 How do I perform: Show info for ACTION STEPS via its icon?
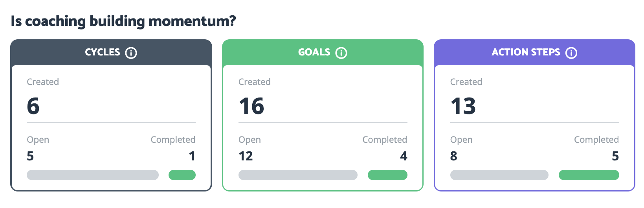click(571, 53)
